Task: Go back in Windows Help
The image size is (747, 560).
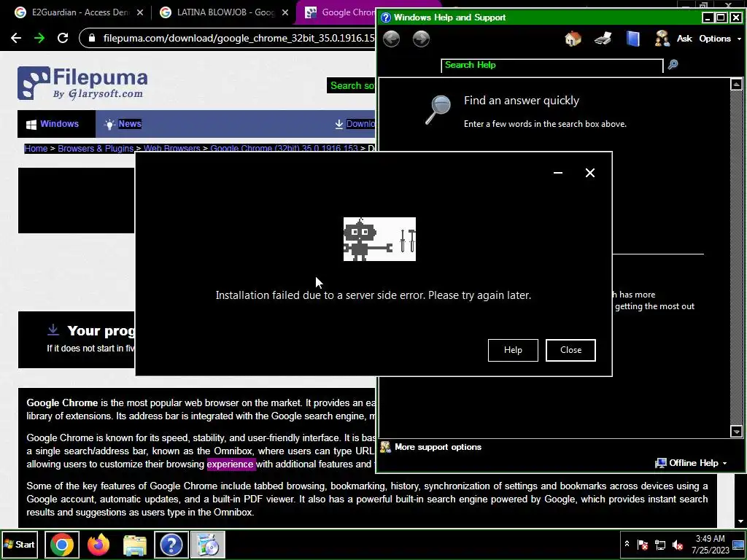Action: (391, 39)
